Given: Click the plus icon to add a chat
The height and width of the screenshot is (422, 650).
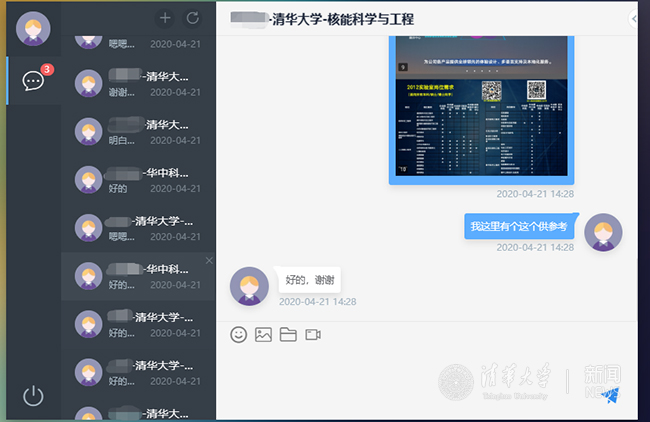Looking at the screenshot, I should click(x=165, y=18).
